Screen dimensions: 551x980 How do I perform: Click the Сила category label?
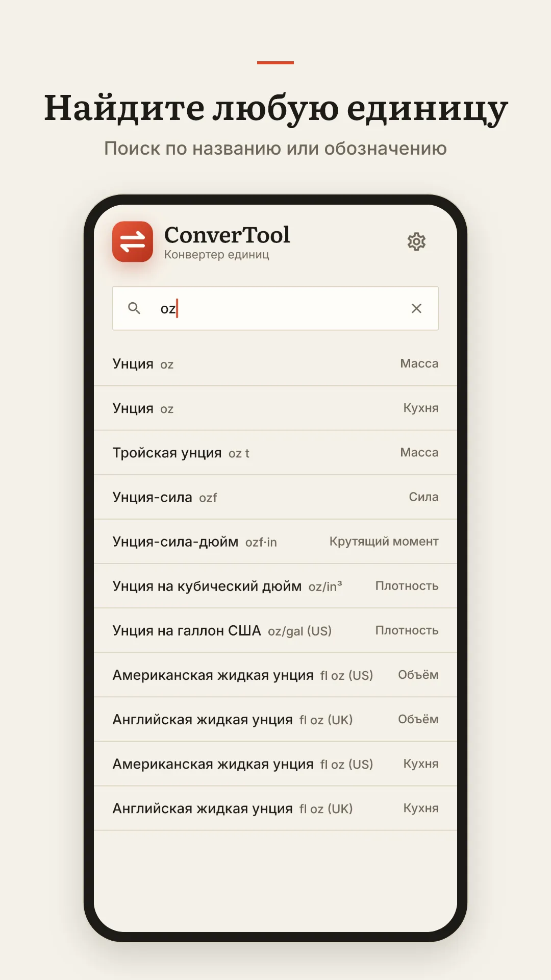pos(423,497)
